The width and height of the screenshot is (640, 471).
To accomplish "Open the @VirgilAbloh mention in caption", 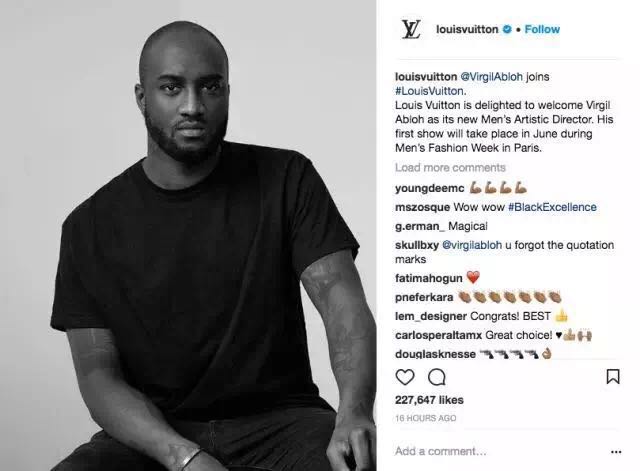I will (x=491, y=77).
